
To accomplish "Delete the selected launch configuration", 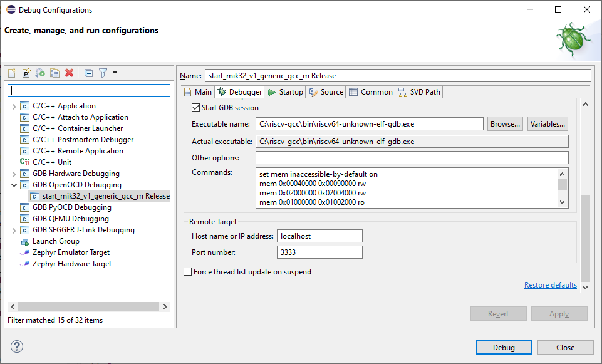I will pyautogui.click(x=69, y=73).
